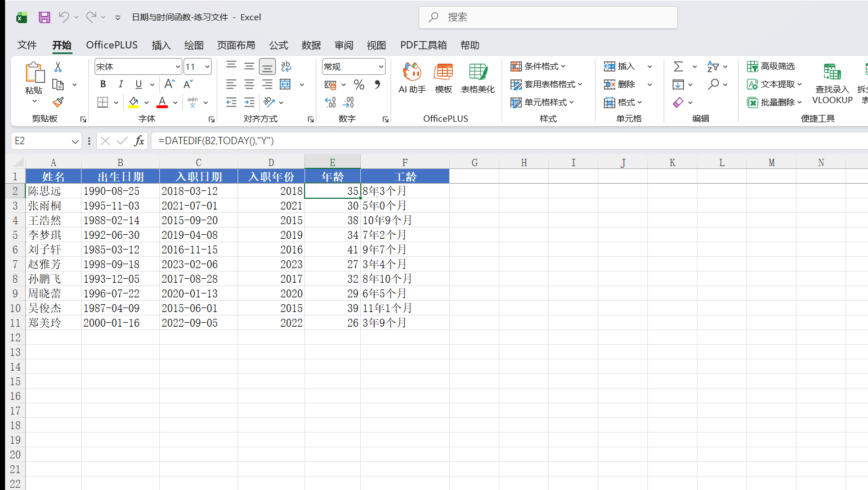
Task: Click the Wrap Text icon
Action: coord(286,66)
